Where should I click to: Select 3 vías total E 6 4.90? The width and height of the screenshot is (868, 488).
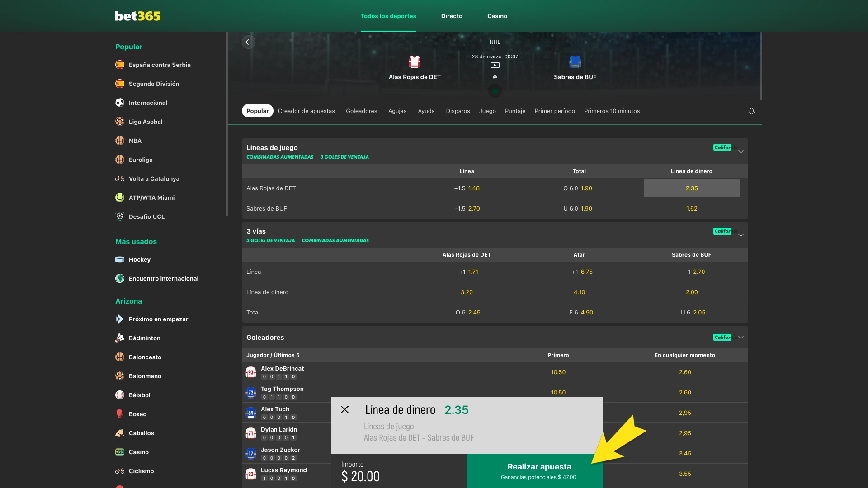[580, 312]
